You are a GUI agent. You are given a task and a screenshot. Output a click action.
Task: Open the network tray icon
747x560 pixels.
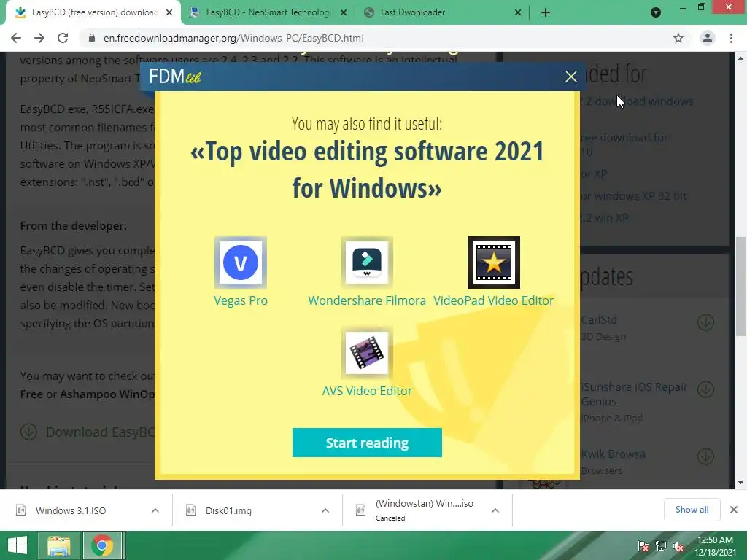point(661,546)
